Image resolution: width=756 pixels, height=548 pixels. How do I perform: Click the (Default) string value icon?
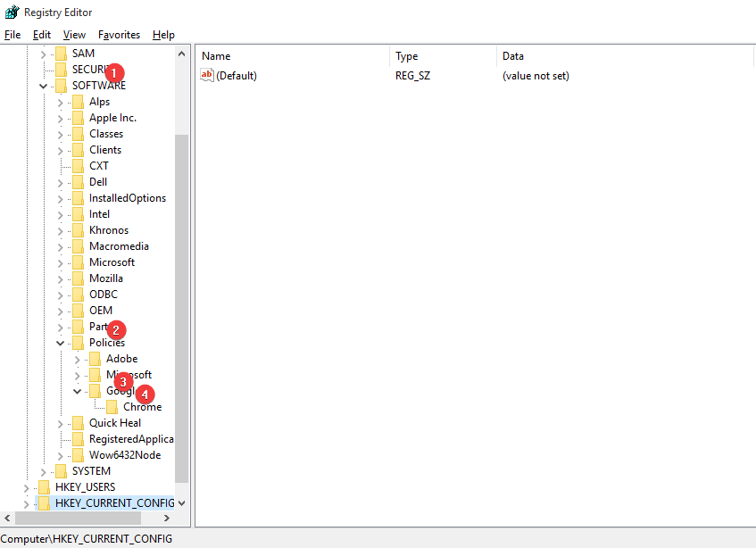click(208, 76)
